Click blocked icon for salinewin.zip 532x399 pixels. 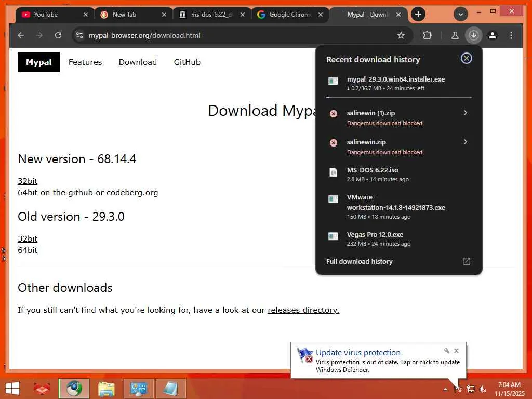(x=334, y=143)
